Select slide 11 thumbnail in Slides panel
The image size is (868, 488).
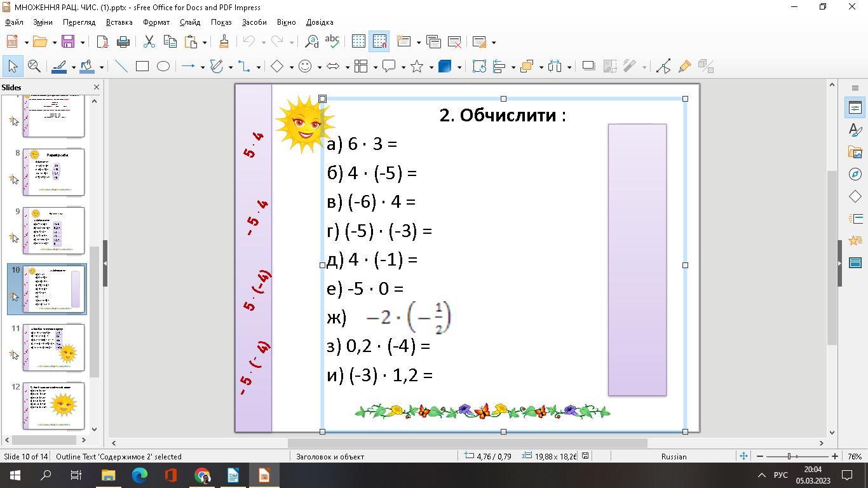pyautogui.click(x=53, y=348)
